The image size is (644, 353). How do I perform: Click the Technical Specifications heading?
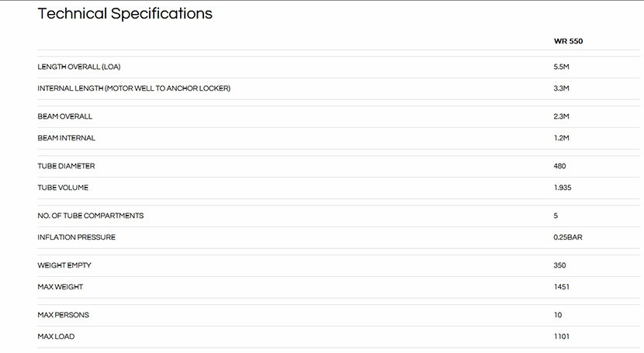point(125,14)
